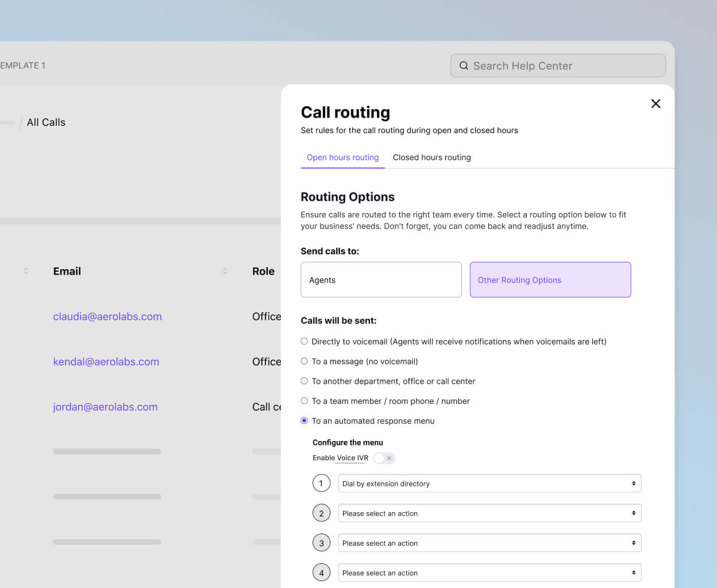
Task: Click the numbered circle 4 in the menu config
Action: click(x=321, y=572)
